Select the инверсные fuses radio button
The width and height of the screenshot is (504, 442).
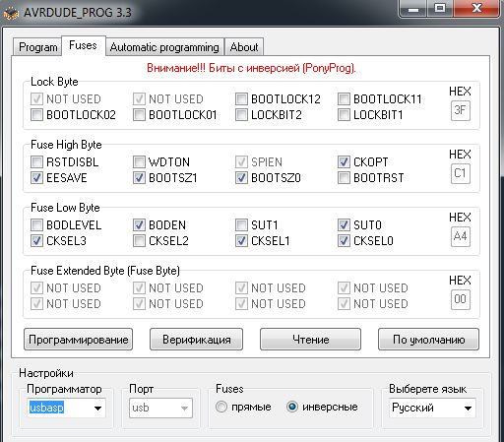tap(292, 407)
